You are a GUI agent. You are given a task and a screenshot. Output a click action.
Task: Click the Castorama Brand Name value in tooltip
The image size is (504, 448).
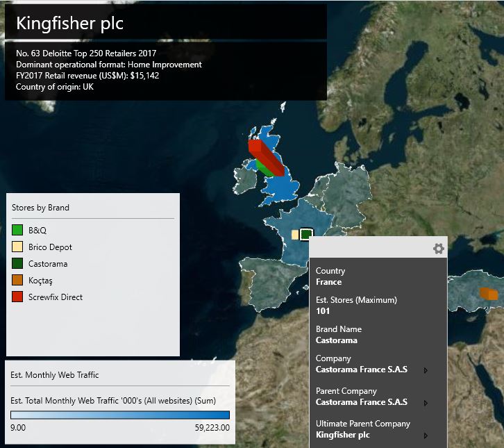click(x=336, y=340)
